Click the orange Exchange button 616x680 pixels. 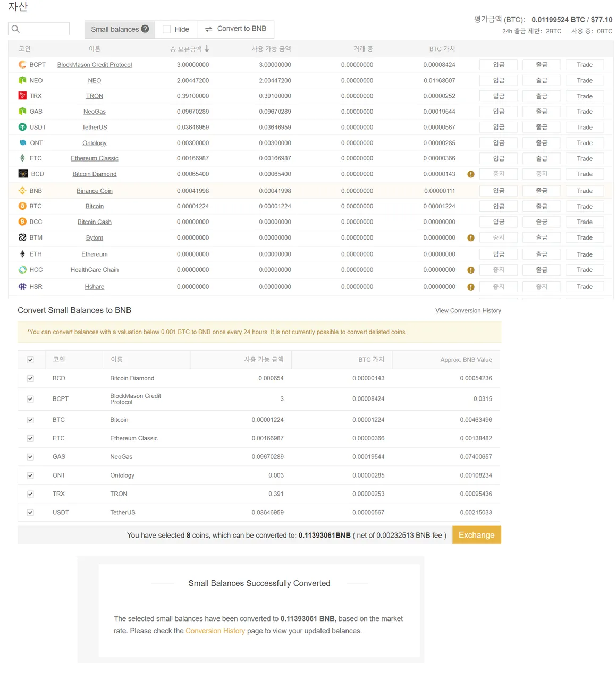click(477, 535)
